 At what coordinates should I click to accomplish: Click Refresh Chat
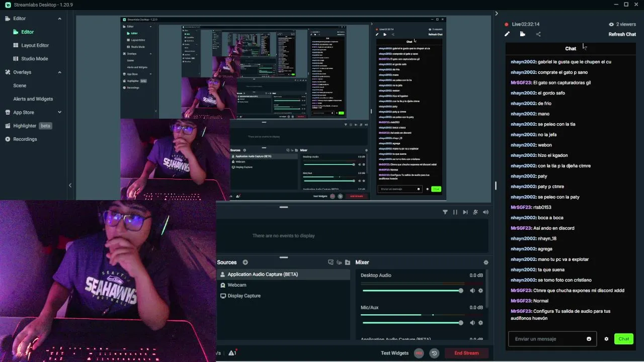tap(622, 34)
